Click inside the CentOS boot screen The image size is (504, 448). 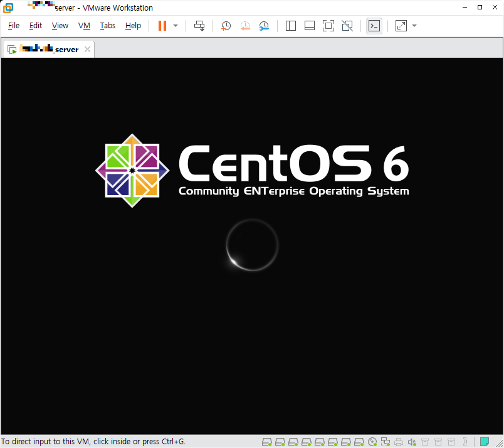(x=252, y=246)
